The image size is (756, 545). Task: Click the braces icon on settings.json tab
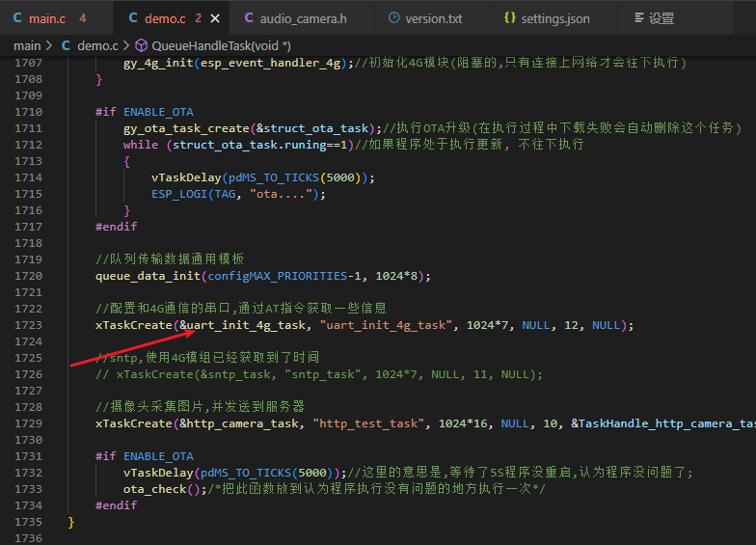tap(509, 17)
